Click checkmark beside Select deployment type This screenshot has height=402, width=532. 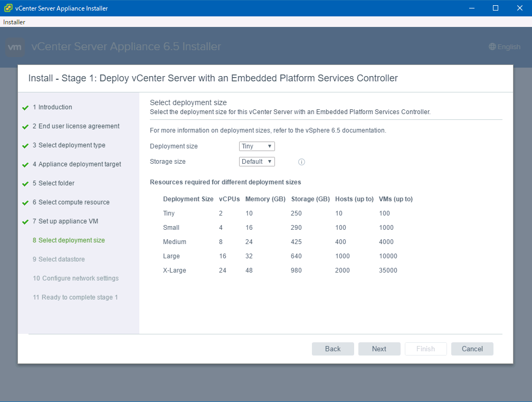[x=25, y=146]
